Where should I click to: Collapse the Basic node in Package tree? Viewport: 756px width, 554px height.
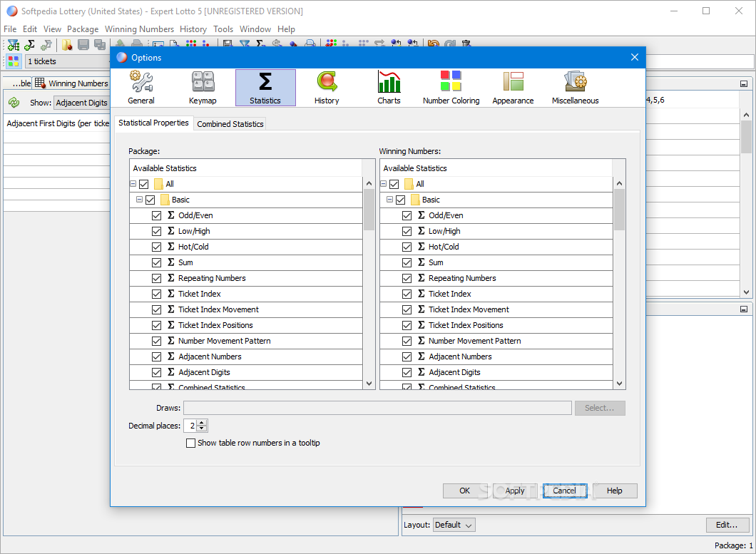coord(139,199)
